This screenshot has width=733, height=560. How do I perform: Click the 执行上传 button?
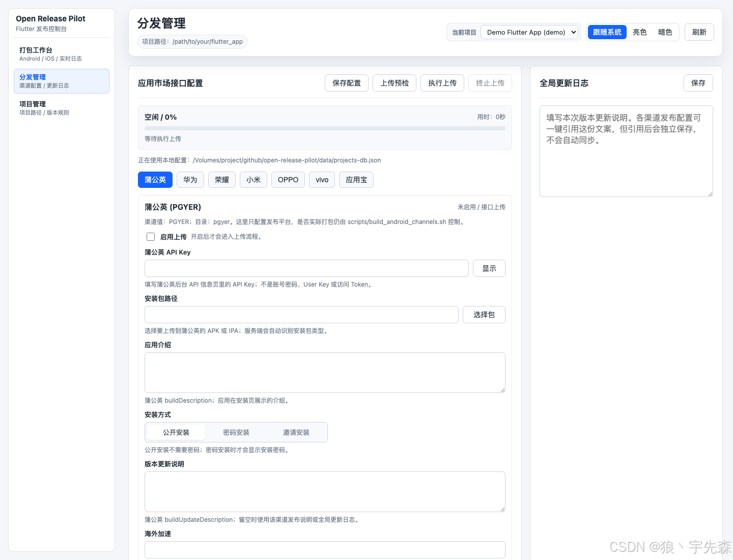[x=442, y=83]
